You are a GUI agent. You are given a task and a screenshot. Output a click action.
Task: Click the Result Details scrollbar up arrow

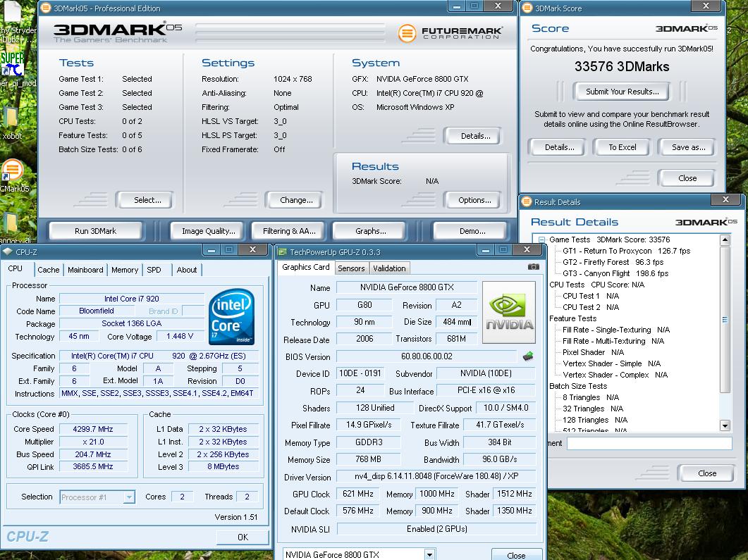click(725, 240)
